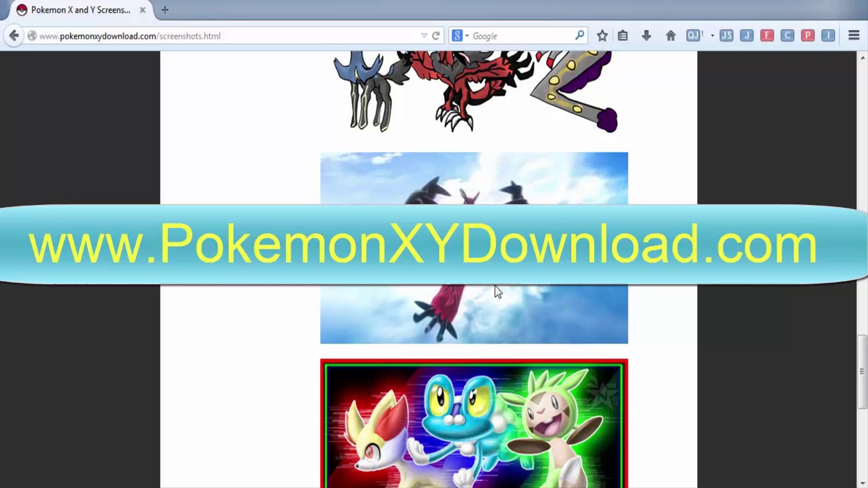Open the URL history dropdown arrow
This screenshot has height=488, width=868.
point(424,36)
